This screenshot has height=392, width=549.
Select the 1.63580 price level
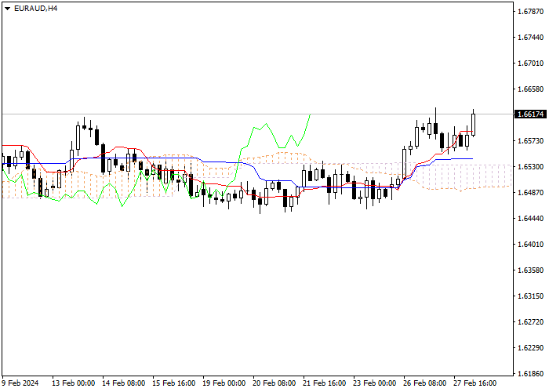[530, 270]
